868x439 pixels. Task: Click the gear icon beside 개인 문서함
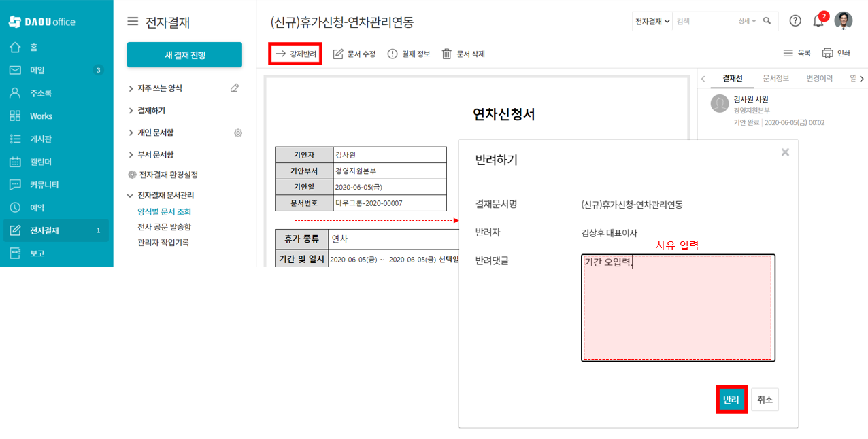click(238, 133)
